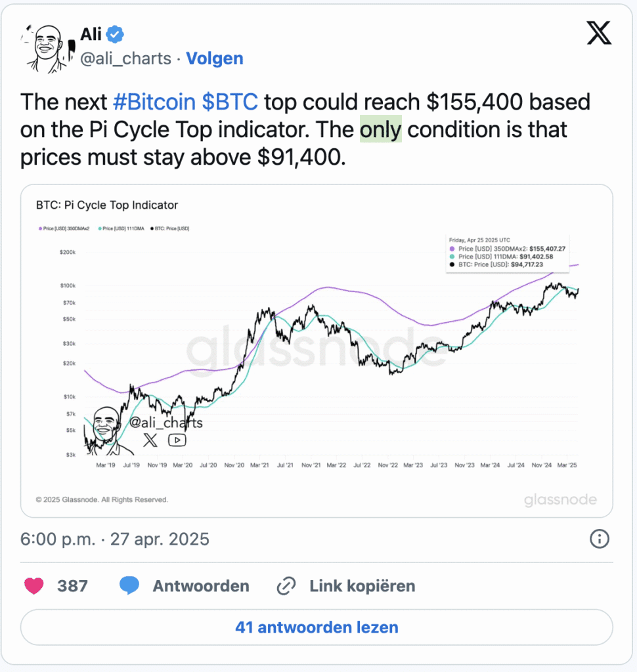The width and height of the screenshot is (637, 672).
Task: Follow the account via Volgen link
Action: coord(215,58)
